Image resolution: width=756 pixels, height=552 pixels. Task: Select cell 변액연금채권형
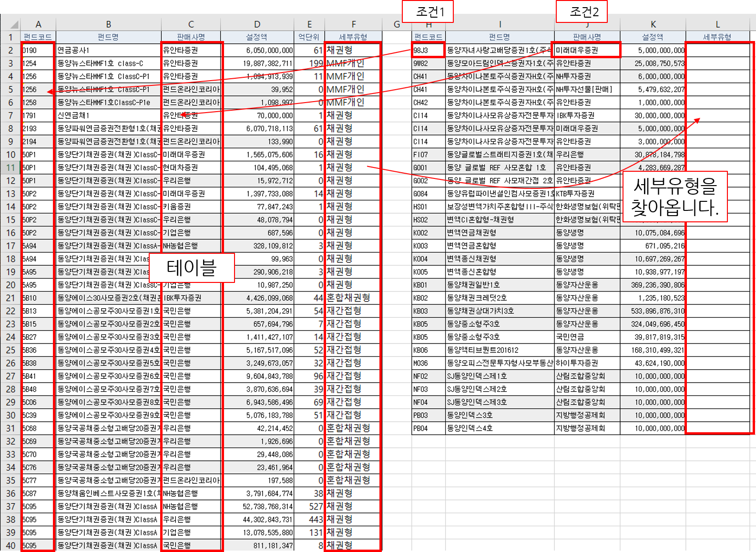click(x=500, y=233)
